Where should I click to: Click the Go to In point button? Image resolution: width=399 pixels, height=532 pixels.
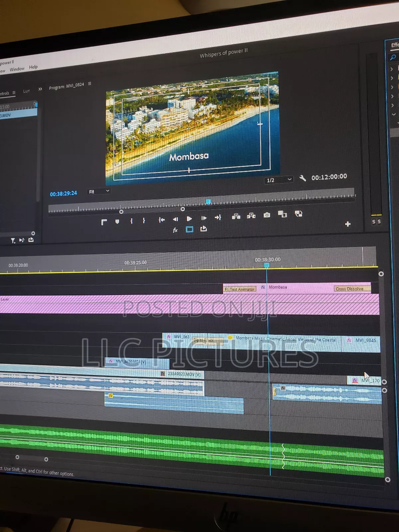pyautogui.click(x=162, y=219)
